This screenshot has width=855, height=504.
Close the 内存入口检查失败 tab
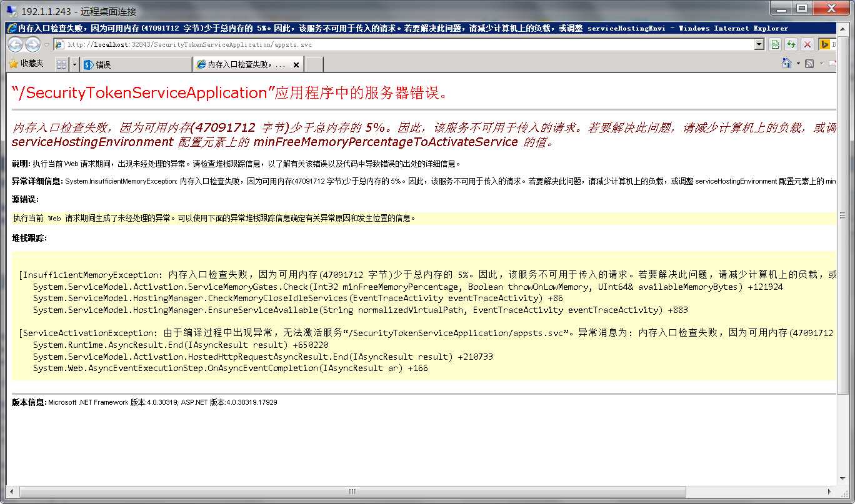(296, 64)
